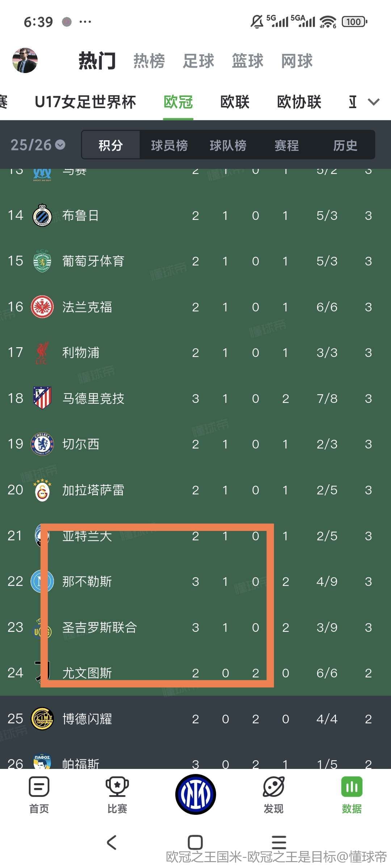This screenshot has height=868, width=391.
Task: Expand the league list chevron
Action: pos(374,102)
